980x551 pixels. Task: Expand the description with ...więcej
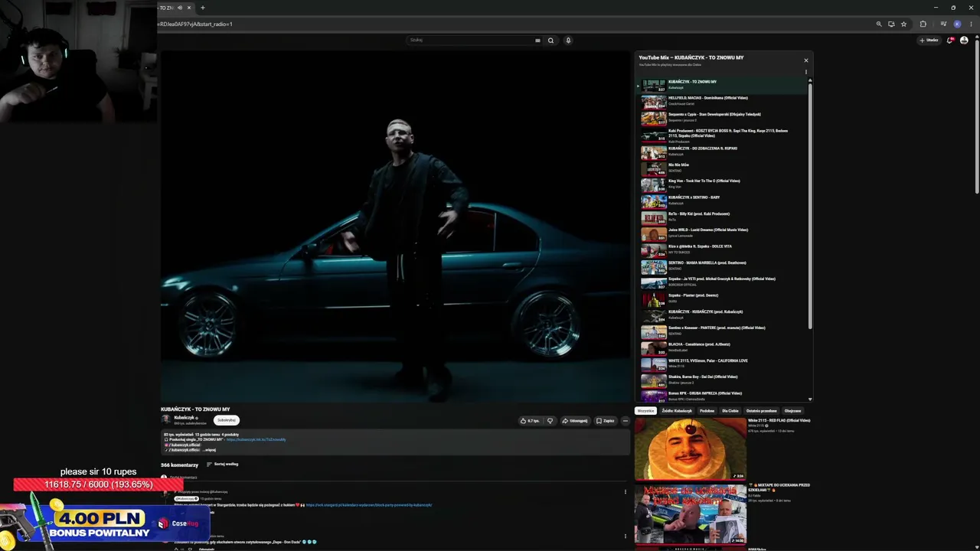coord(209,450)
